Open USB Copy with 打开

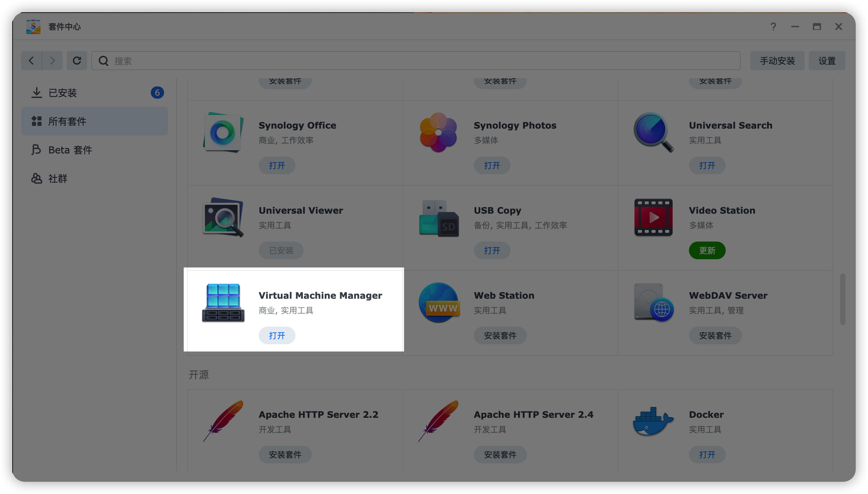pyautogui.click(x=492, y=250)
